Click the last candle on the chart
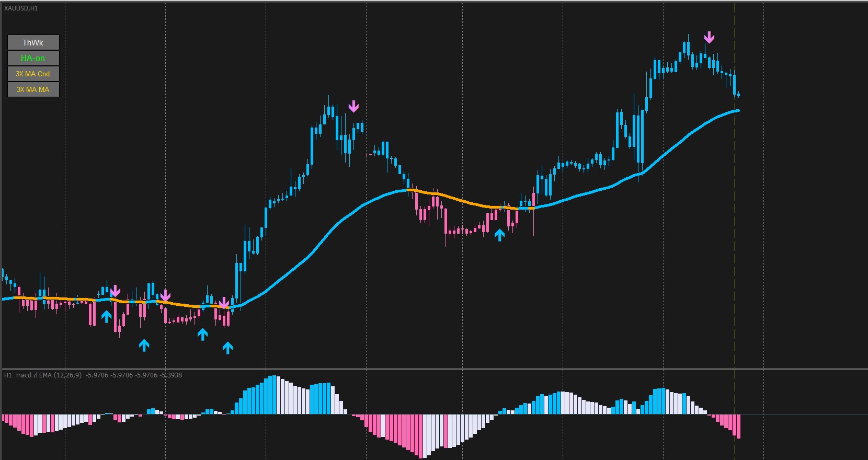 (738, 95)
